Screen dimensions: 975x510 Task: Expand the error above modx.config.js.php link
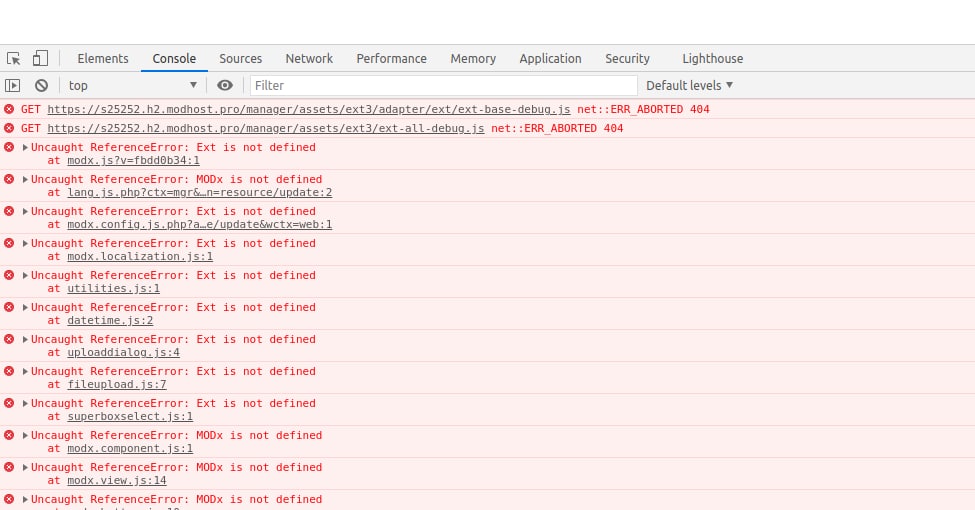(x=25, y=211)
